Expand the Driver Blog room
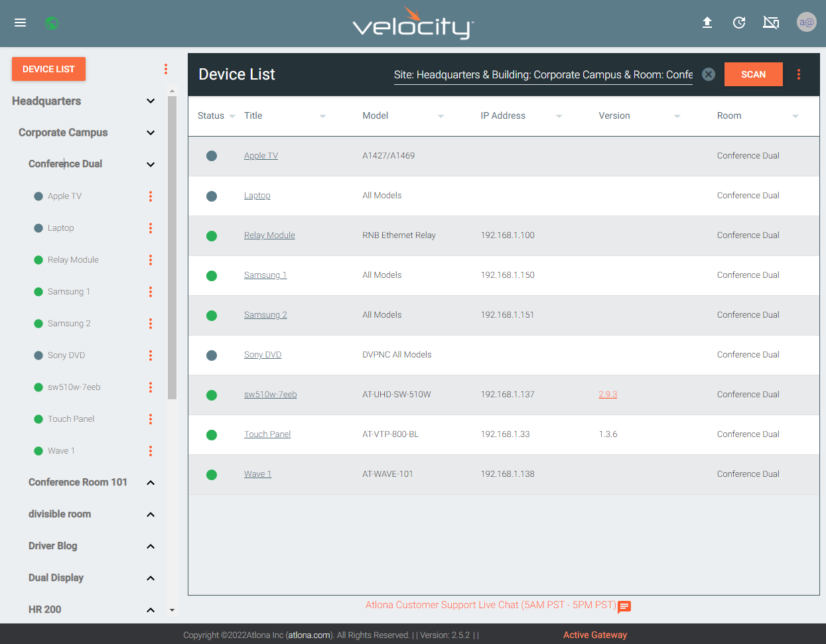Viewport: 826px width, 644px height. pos(151,547)
